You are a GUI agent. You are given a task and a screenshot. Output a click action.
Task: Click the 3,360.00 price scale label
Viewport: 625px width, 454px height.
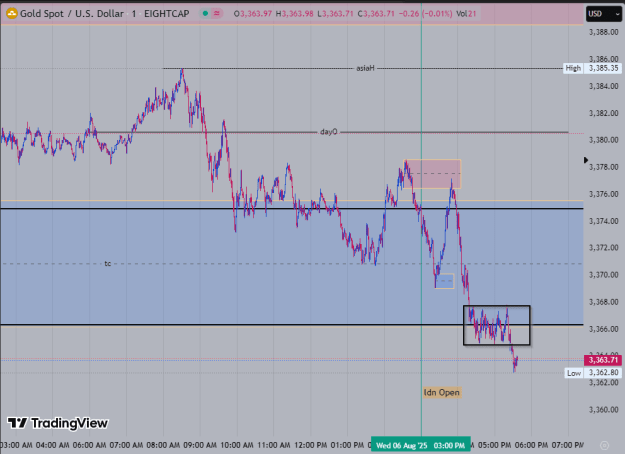pyautogui.click(x=603, y=410)
